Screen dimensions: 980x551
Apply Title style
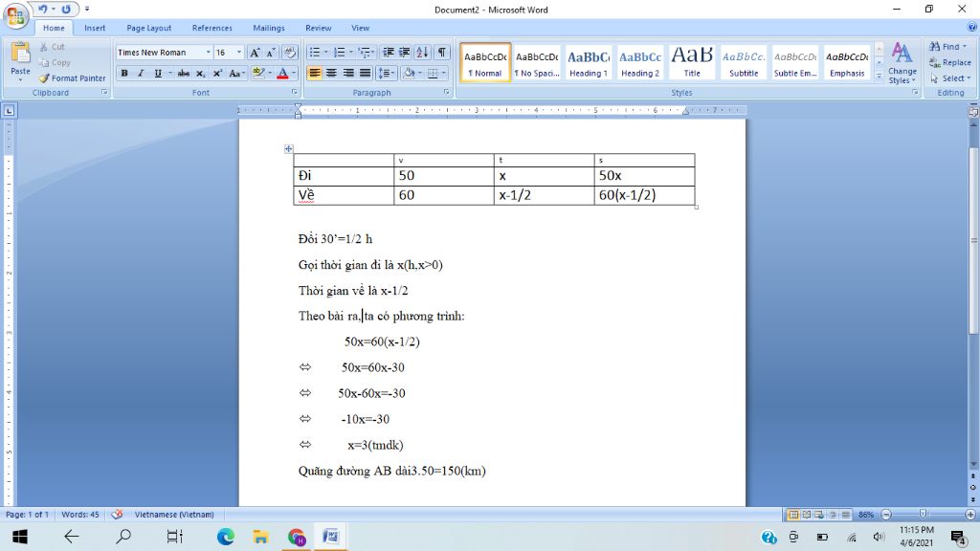coord(692,62)
